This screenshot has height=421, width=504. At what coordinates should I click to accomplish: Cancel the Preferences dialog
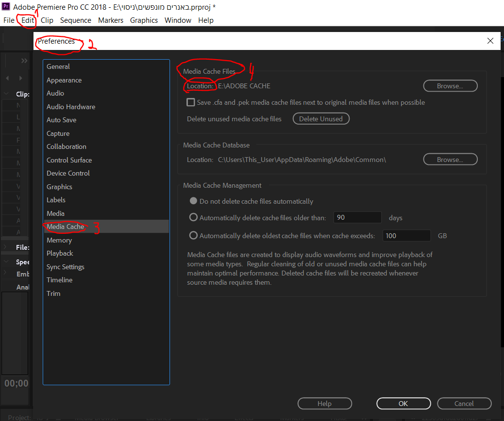coord(464,404)
